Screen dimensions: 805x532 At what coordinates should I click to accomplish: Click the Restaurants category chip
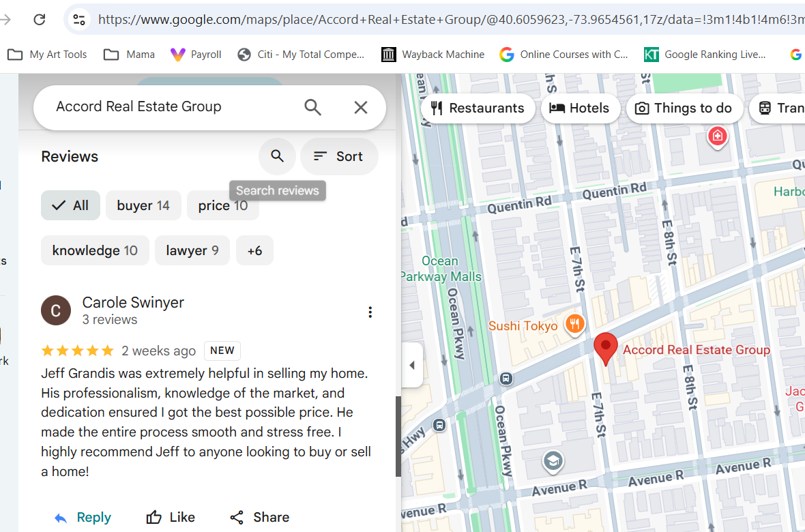pyautogui.click(x=478, y=108)
